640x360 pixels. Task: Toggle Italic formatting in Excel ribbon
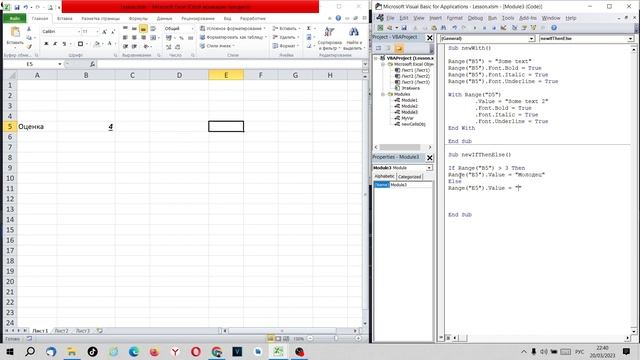click(56, 43)
